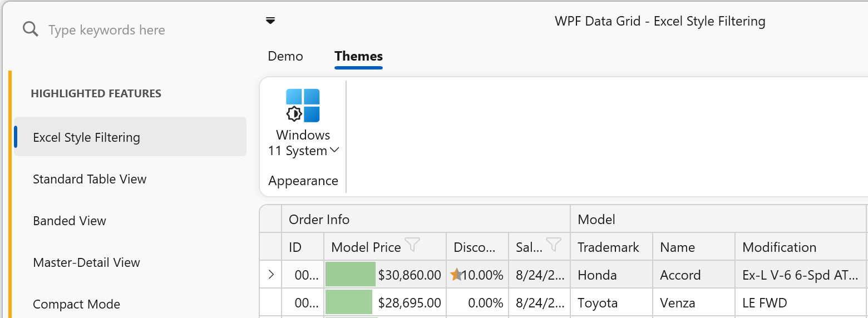This screenshot has height=318, width=868.
Task: Click the HIGHLIGHTED FEATURES heading
Action: point(96,93)
